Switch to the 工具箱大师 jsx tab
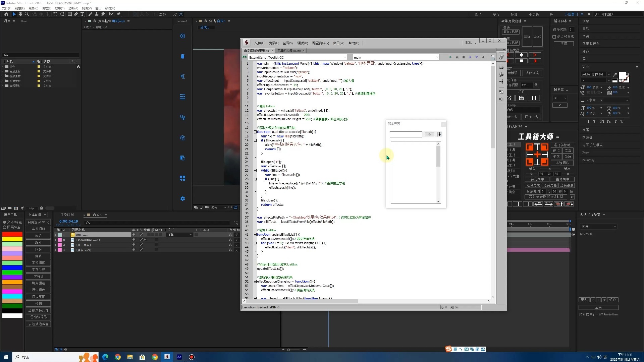 (x=289, y=51)
